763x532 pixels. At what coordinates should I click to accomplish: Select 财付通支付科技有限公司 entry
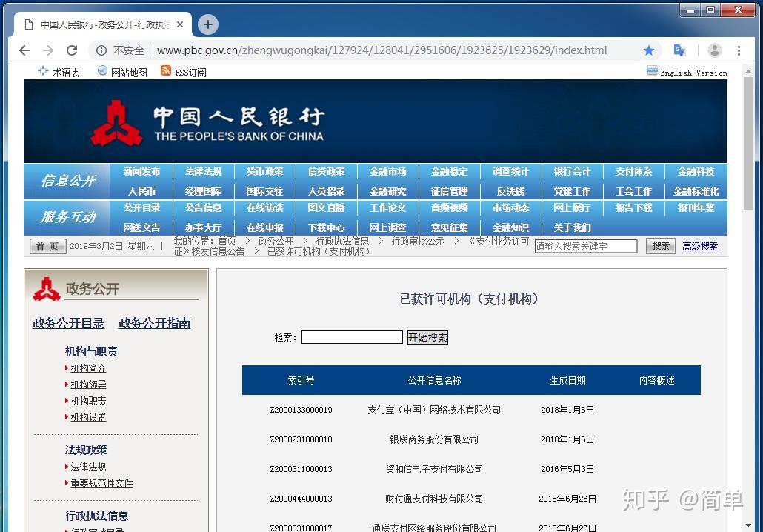(434, 499)
